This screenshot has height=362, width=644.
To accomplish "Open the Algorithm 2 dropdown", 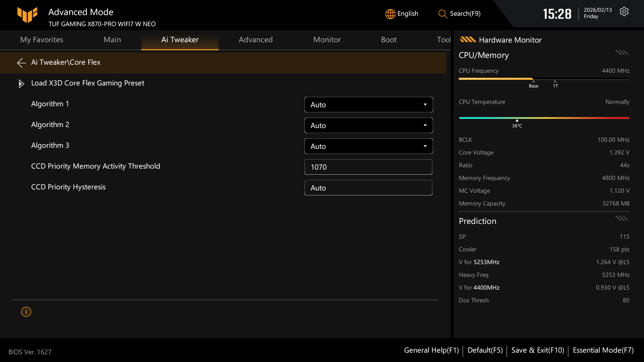I will point(368,125).
